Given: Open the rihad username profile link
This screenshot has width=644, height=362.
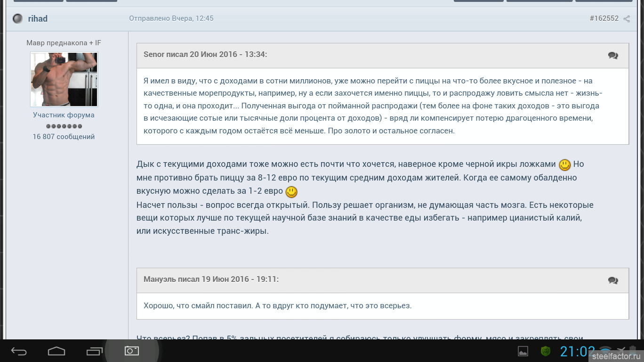Looking at the screenshot, I should [38, 19].
